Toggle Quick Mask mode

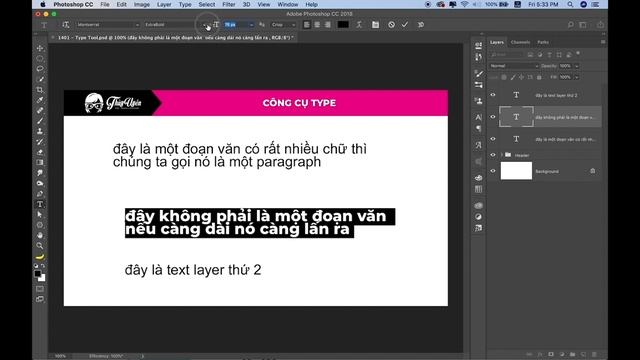coord(40,289)
